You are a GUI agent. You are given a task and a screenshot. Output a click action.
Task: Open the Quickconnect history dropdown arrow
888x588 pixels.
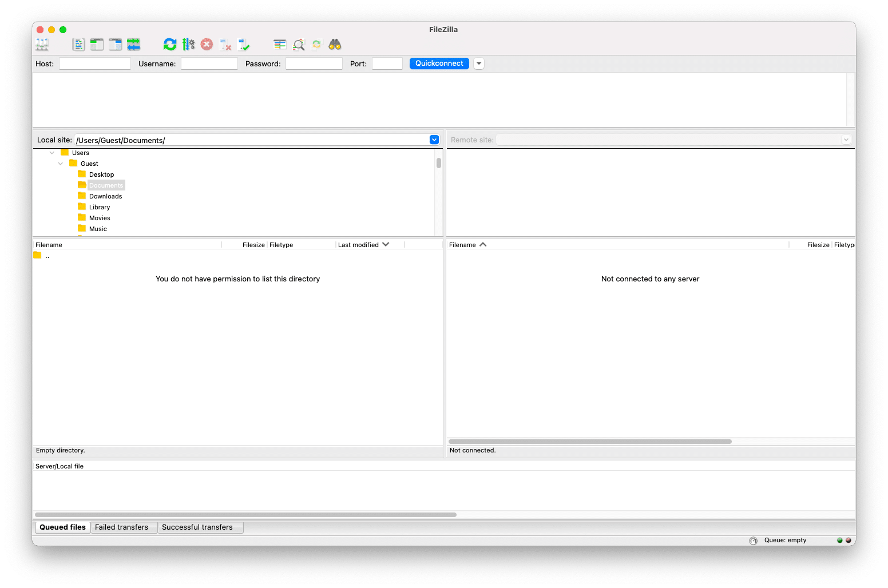(479, 63)
